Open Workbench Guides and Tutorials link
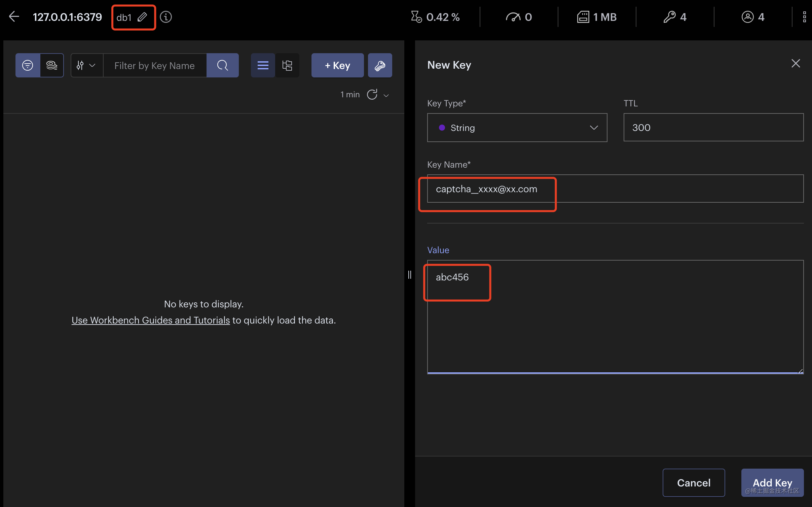The width and height of the screenshot is (812, 507). tap(150, 320)
